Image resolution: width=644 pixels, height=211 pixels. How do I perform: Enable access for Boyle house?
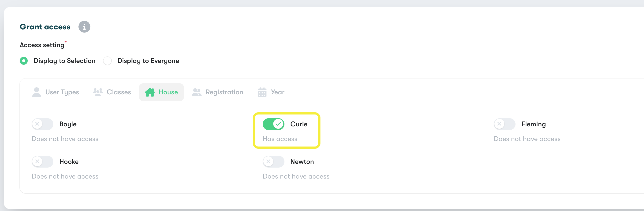(42, 124)
